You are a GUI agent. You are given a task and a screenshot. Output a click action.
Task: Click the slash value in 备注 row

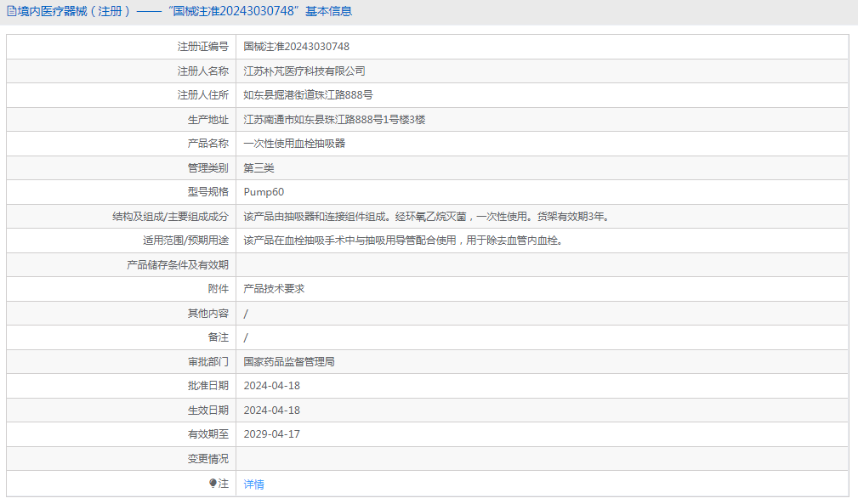point(246,337)
